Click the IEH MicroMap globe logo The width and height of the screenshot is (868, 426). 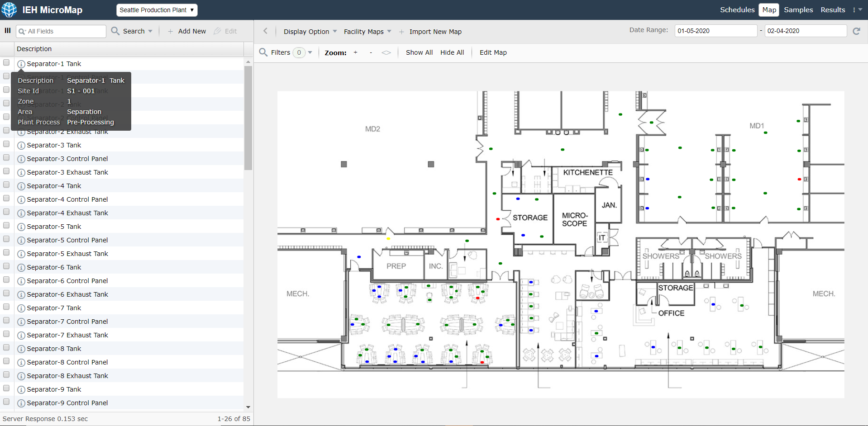9,9
